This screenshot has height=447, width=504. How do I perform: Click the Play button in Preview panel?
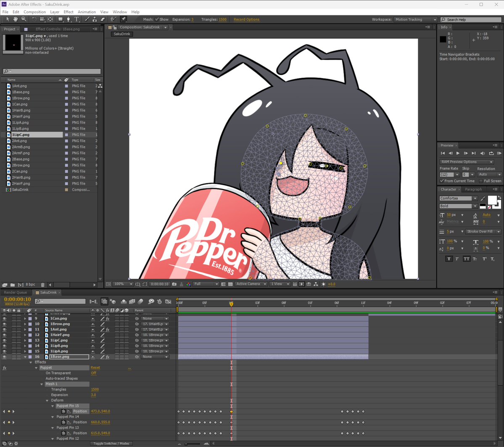[458, 153]
